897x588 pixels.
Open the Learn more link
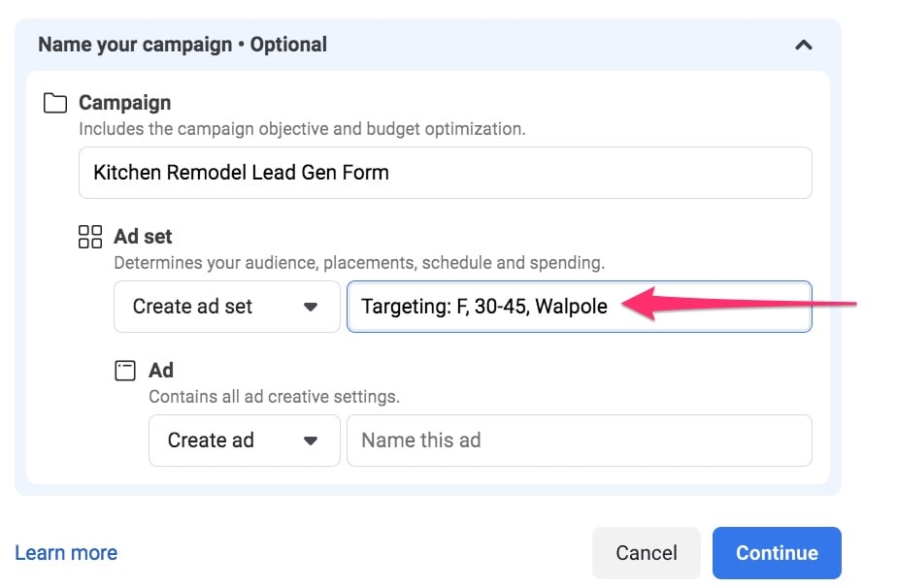point(65,552)
